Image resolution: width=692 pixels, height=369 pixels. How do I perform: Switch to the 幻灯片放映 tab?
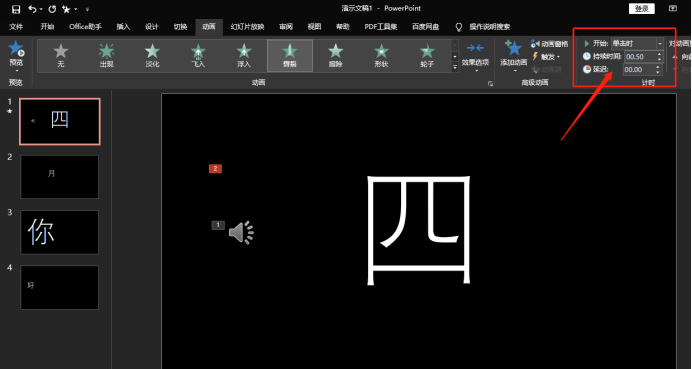click(247, 27)
